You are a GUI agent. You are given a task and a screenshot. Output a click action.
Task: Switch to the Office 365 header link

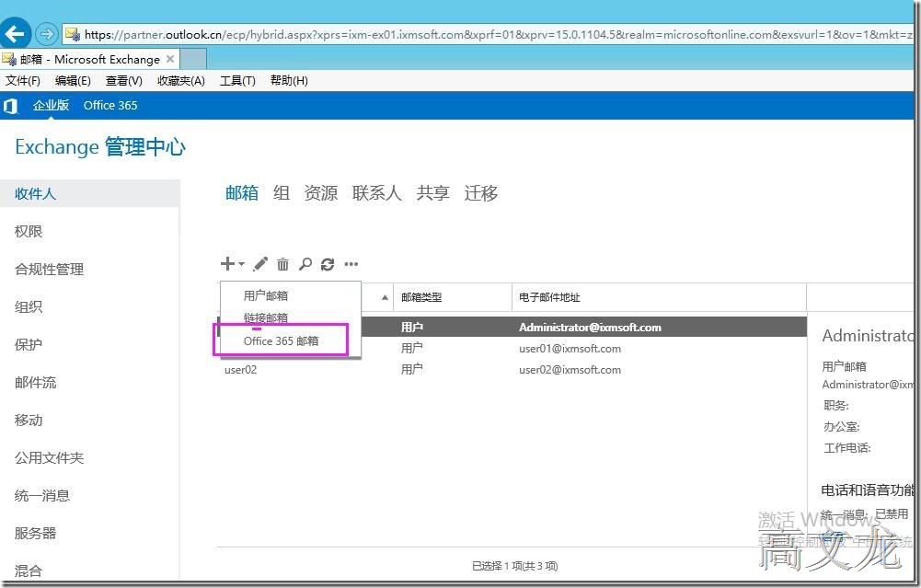click(x=110, y=105)
